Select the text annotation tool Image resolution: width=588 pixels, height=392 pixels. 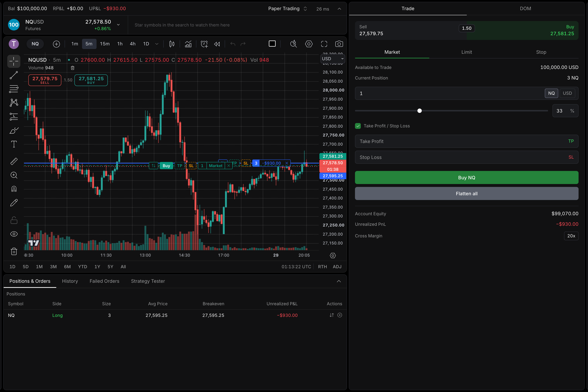click(x=14, y=144)
